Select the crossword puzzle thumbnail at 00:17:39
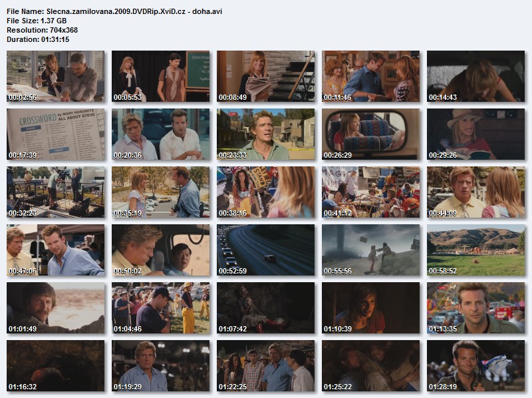 click(x=55, y=134)
